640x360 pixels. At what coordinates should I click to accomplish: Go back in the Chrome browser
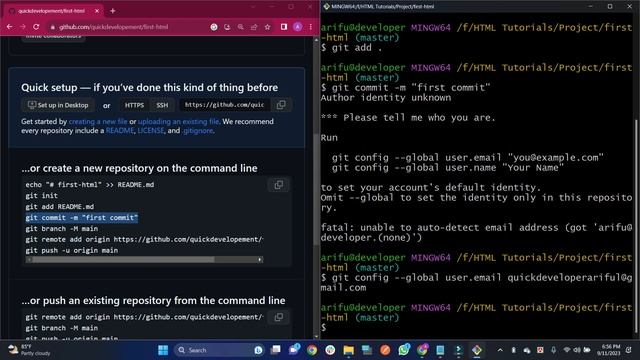pos(9,27)
